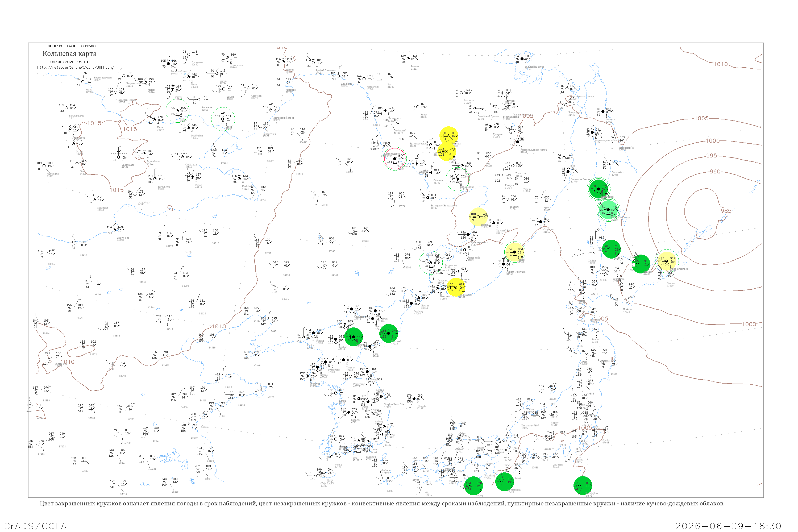
Task: Select the station label "Pyonggang"
Action: click(x=359, y=384)
